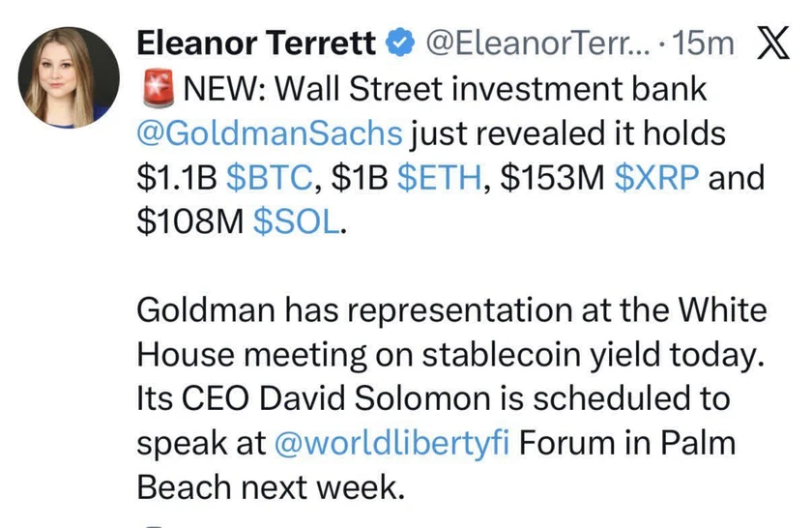Image resolution: width=812 pixels, height=528 pixels.
Task: Click the 15m post timestamp
Action: (x=709, y=43)
